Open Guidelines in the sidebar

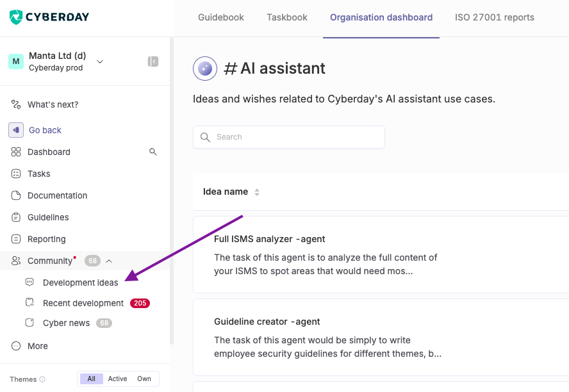click(48, 217)
